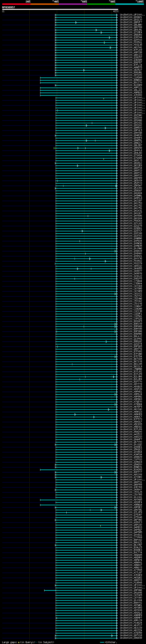Click the "Large gaps" legend text

[x=10, y=642]
